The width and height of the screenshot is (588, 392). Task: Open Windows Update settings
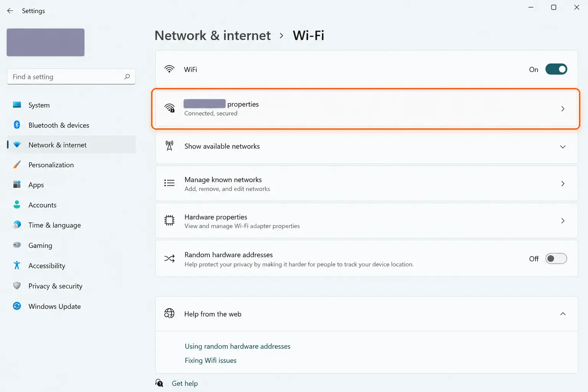click(x=71, y=306)
